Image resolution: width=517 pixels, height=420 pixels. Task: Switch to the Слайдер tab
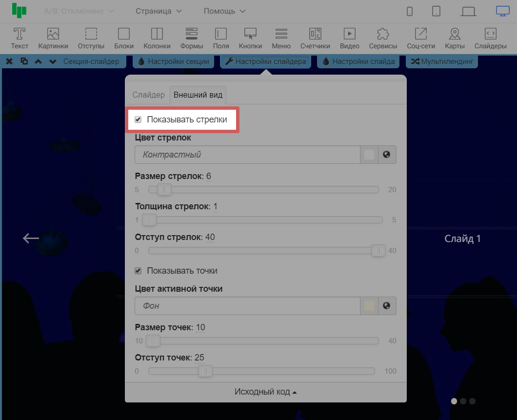[x=149, y=95]
